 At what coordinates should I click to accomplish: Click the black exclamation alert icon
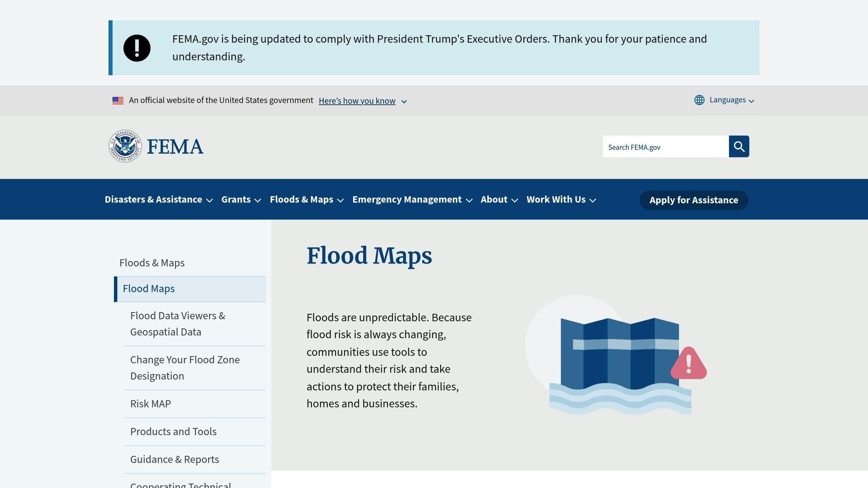(136, 48)
